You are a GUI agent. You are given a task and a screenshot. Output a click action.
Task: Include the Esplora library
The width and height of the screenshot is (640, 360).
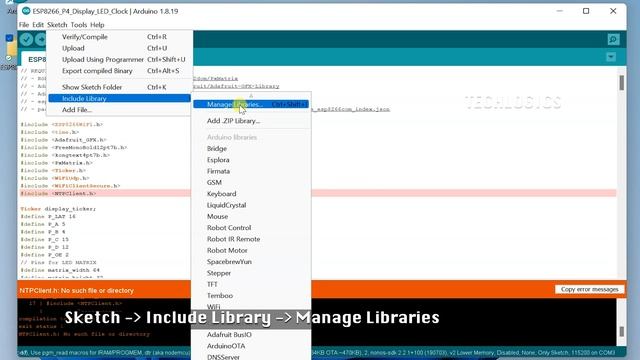251,160
